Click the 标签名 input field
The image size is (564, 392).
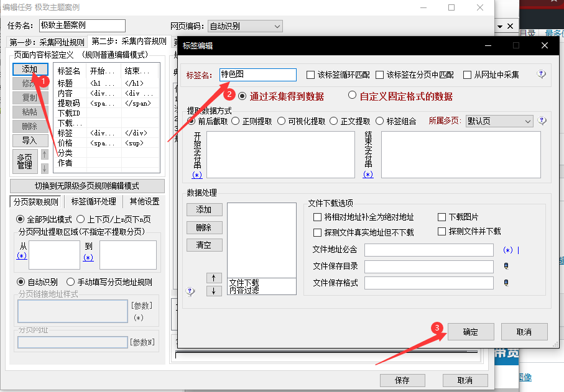point(258,75)
